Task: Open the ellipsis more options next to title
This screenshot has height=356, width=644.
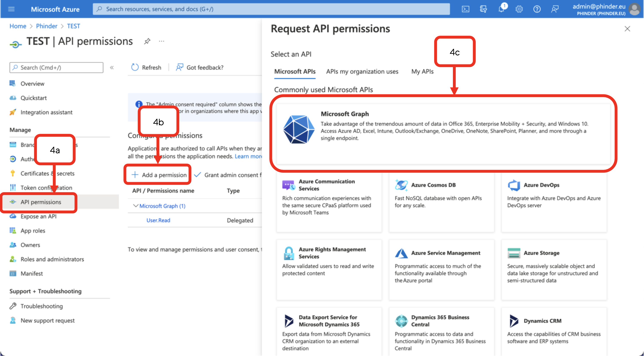Action: click(161, 41)
